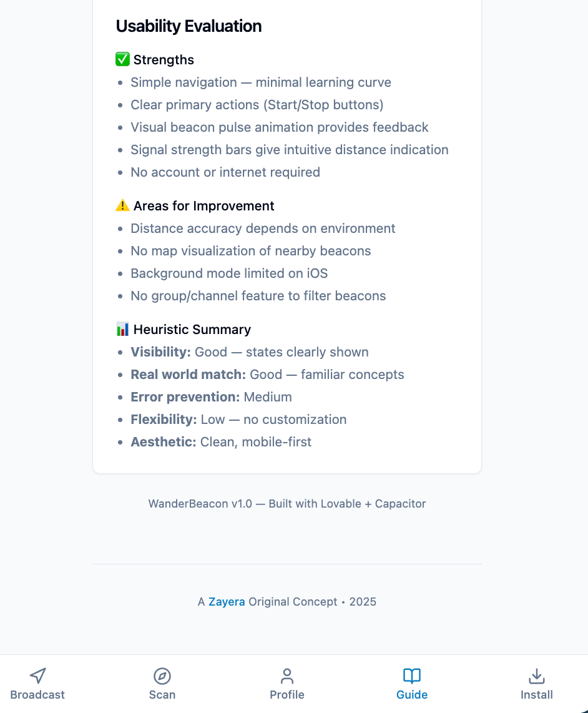Click the Guide tab label text

pos(412,695)
